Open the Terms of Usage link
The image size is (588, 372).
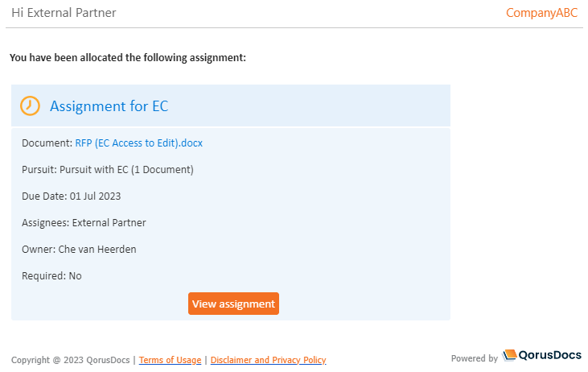(x=170, y=360)
